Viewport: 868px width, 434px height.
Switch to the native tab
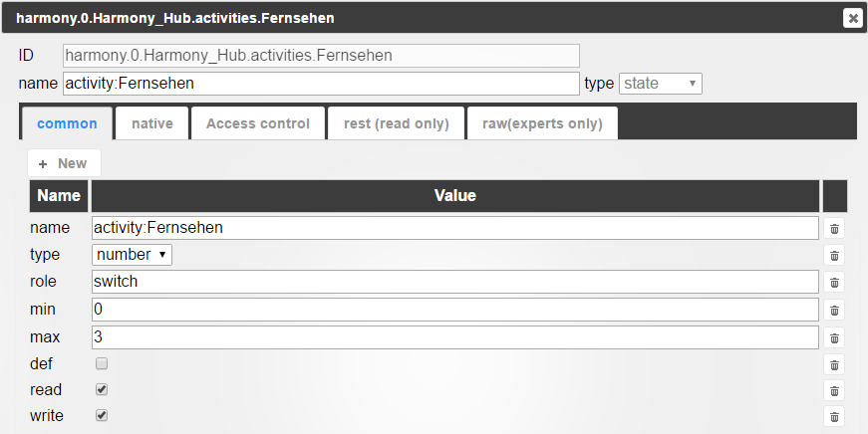click(x=152, y=124)
